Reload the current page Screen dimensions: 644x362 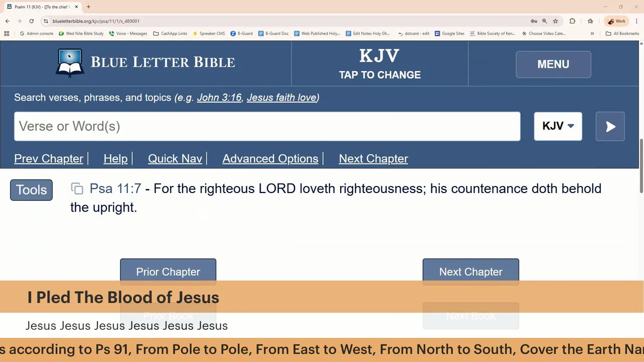coord(31,21)
